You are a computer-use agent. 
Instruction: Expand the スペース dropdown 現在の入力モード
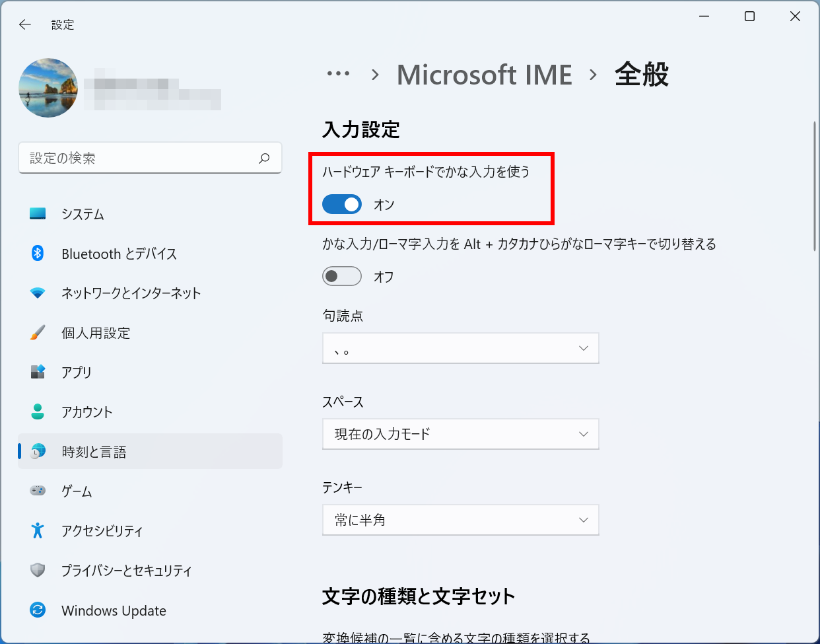[x=460, y=434]
